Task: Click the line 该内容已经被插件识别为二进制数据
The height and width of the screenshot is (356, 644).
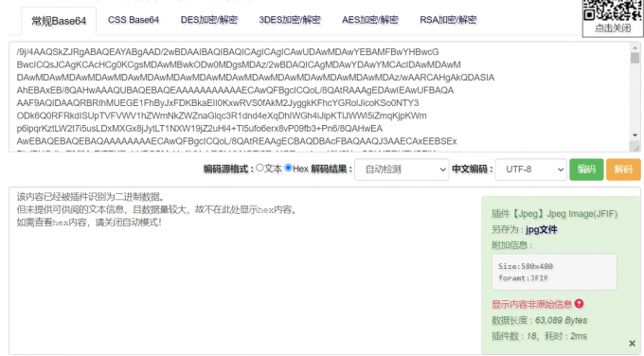Action: coord(91,197)
